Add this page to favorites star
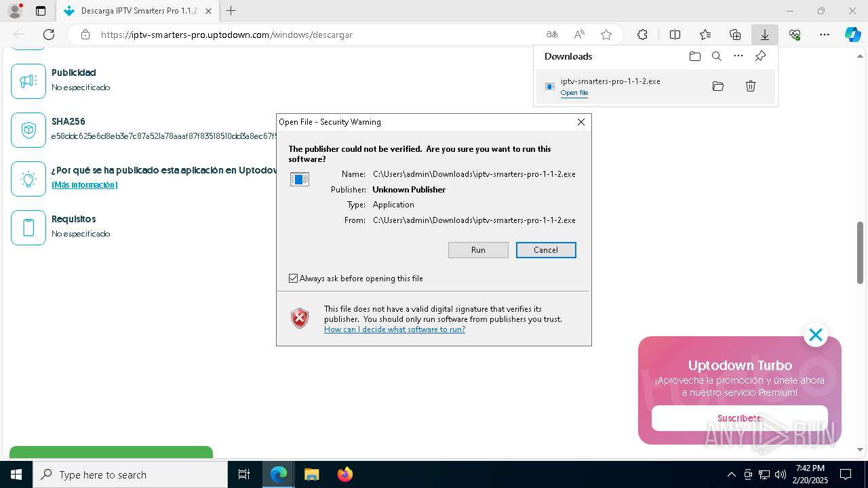Viewport: 868px width, 488px height. click(x=606, y=35)
